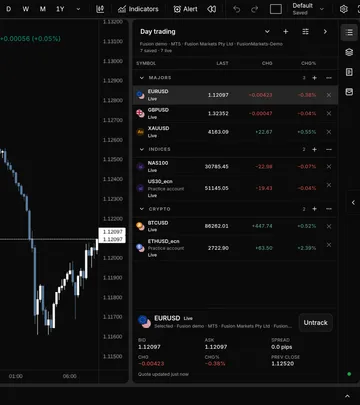This screenshot has width=360, height=405.
Task: Remove GBPUSD from the watchlist
Action: point(329,113)
